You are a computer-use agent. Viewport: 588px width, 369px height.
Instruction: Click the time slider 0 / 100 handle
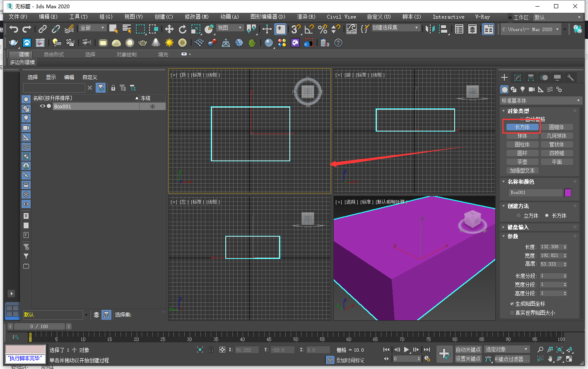[39, 326]
